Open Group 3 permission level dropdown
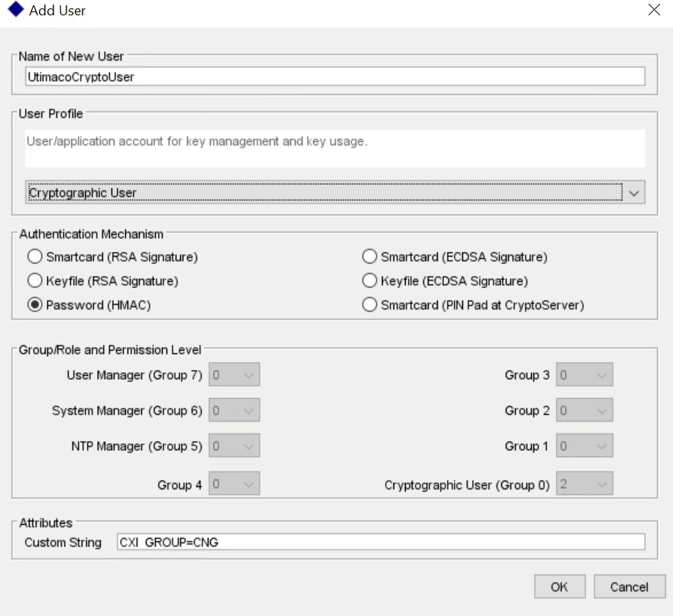Image resolution: width=673 pixels, height=616 pixels. click(x=584, y=374)
